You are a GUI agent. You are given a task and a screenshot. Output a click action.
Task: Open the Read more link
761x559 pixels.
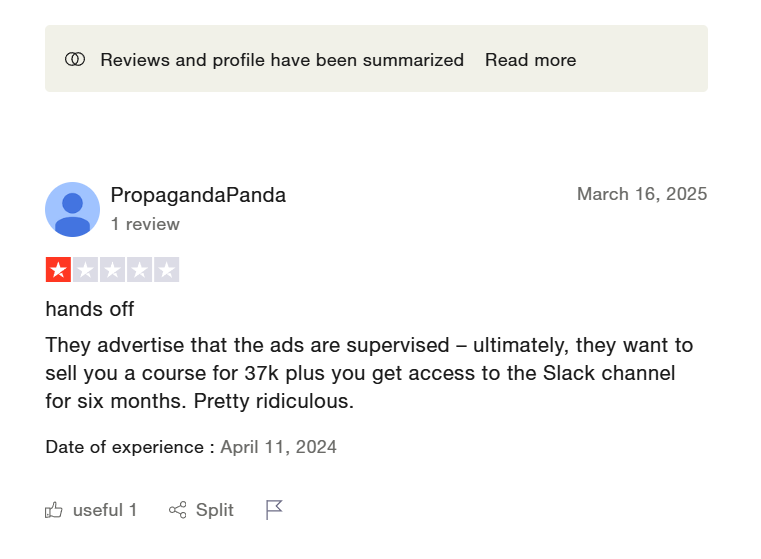[530, 60]
